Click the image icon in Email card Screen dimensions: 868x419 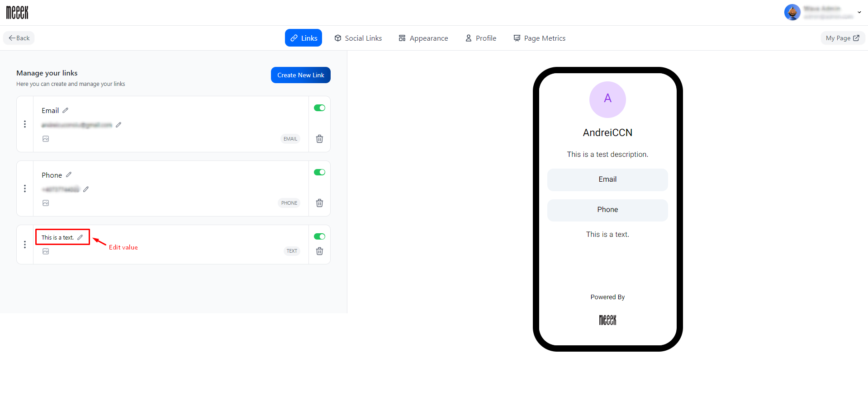[46, 139]
